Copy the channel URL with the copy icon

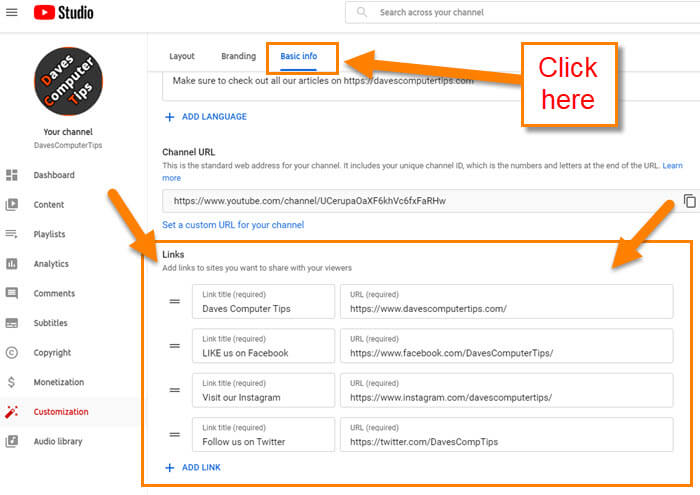[x=690, y=201]
